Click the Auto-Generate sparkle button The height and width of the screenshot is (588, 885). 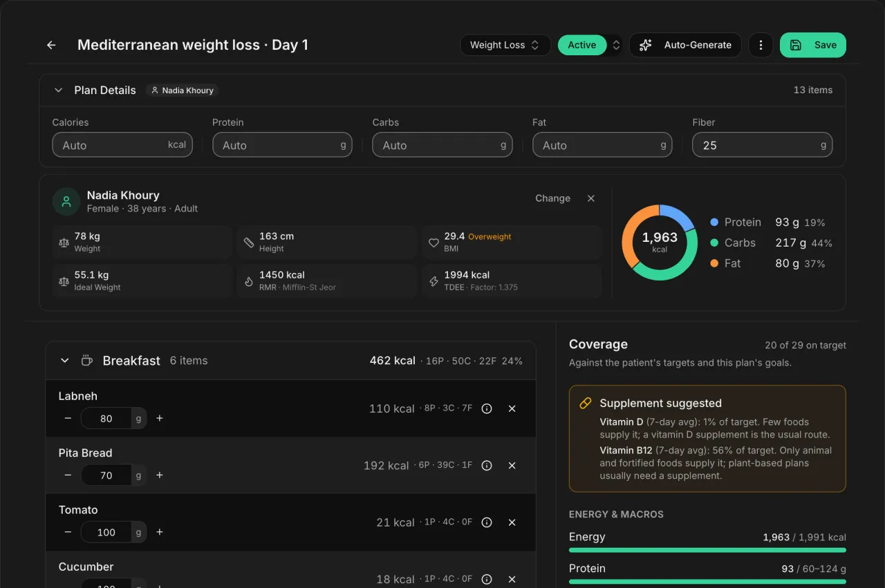685,45
